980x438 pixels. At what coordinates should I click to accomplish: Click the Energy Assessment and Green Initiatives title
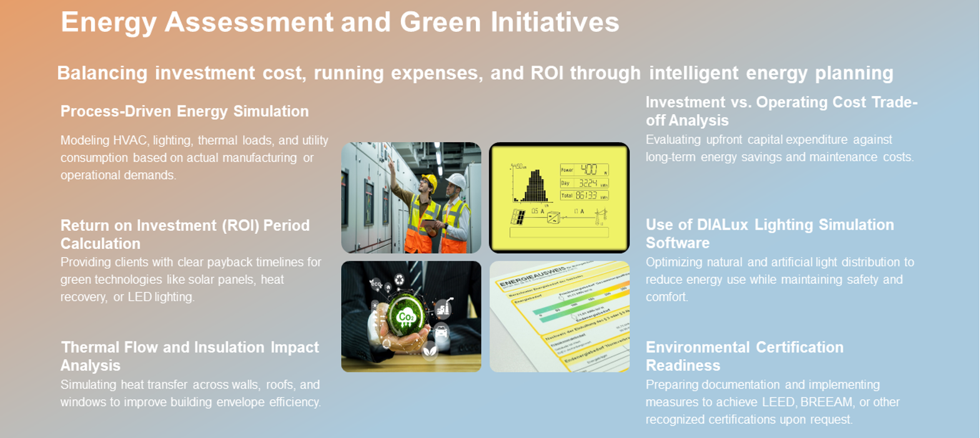pyautogui.click(x=340, y=22)
